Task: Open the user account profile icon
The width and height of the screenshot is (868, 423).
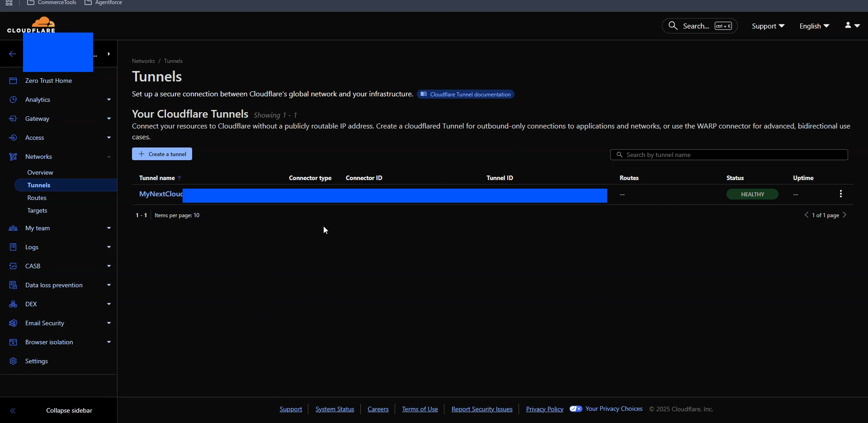Action: (848, 26)
